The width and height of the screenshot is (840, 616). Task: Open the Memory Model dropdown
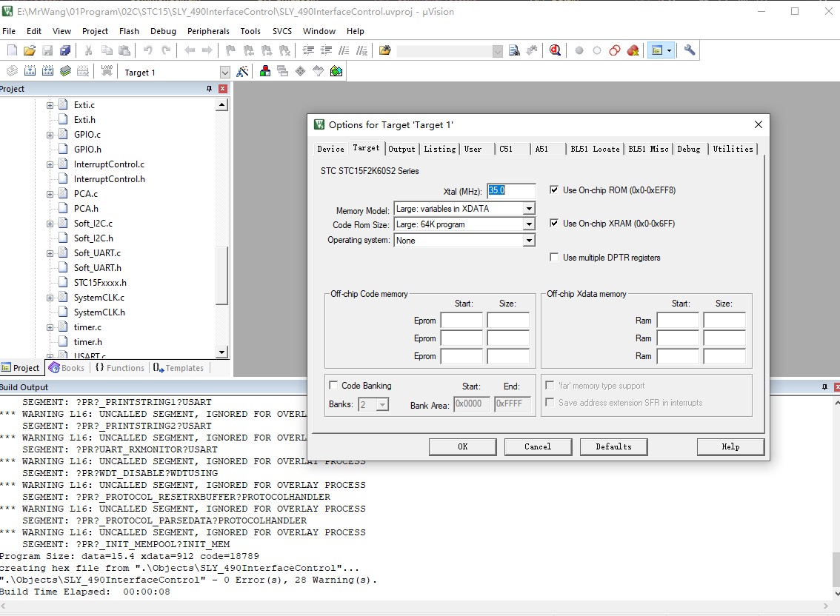coord(529,208)
